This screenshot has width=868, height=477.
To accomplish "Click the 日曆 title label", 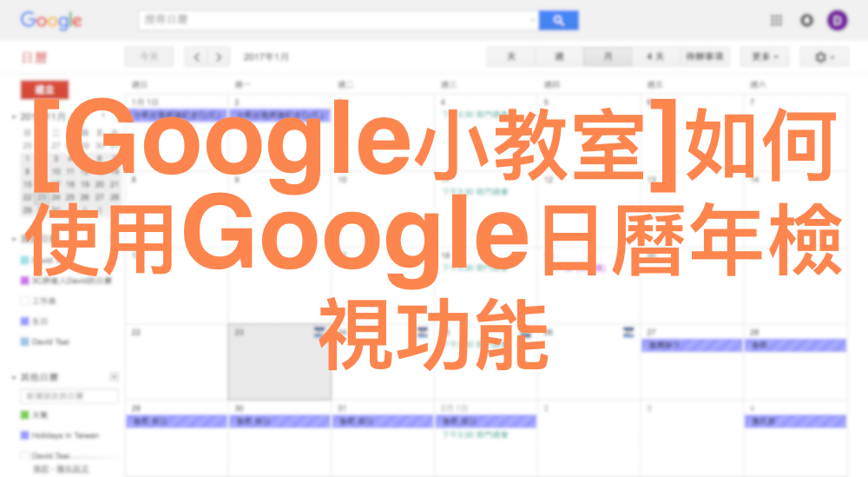I will (x=35, y=57).
